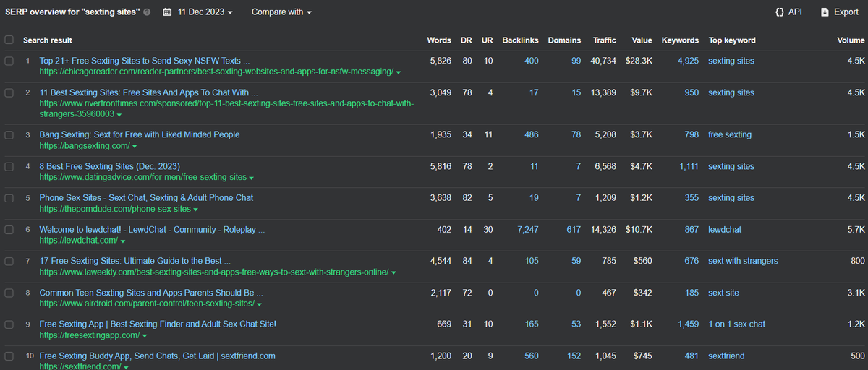Tick the checkbox for result 6 lewdchat
The width and height of the screenshot is (868, 370).
[x=9, y=230]
